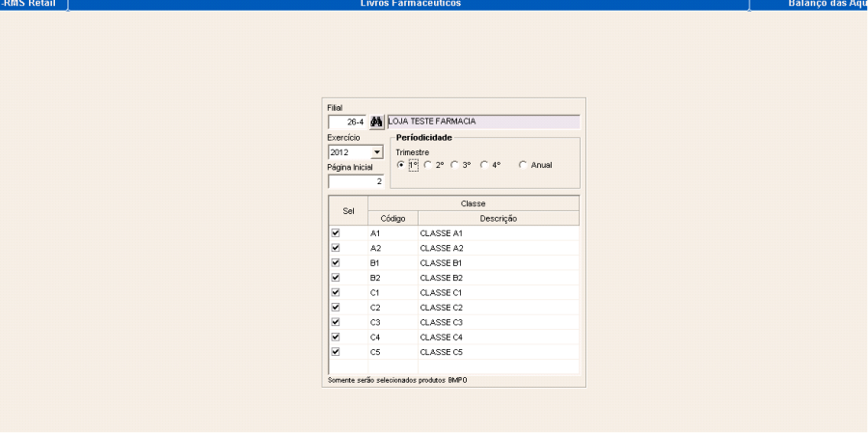Select the 3° trimestre radio button
This screenshot has width=868, height=433.
pos(454,165)
